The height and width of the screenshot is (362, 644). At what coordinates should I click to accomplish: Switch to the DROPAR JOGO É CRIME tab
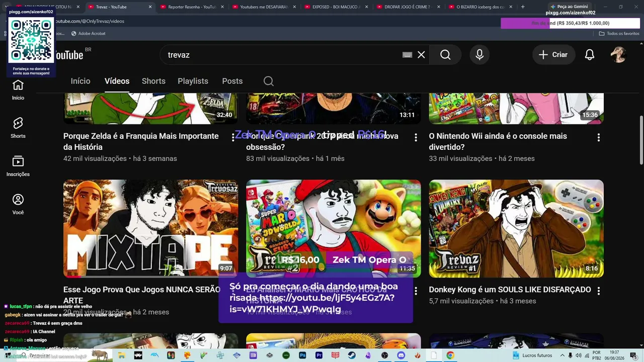pos(408,7)
